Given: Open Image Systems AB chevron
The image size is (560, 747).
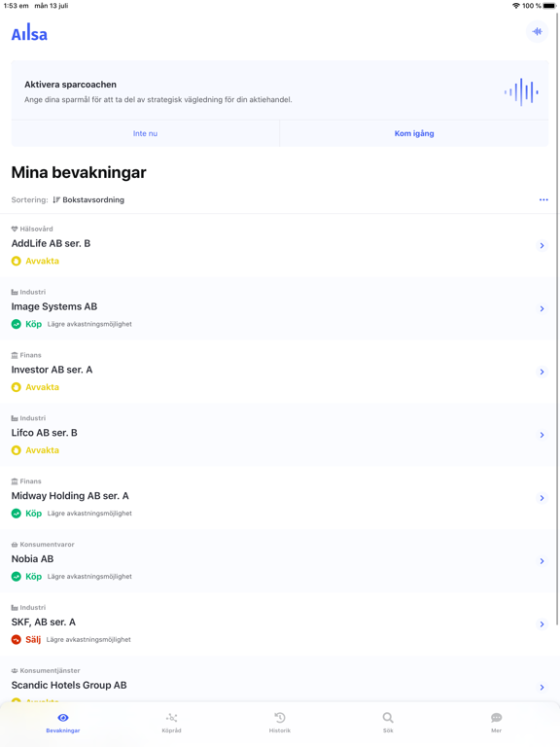Looking at the screenshot, I should 542,308.
